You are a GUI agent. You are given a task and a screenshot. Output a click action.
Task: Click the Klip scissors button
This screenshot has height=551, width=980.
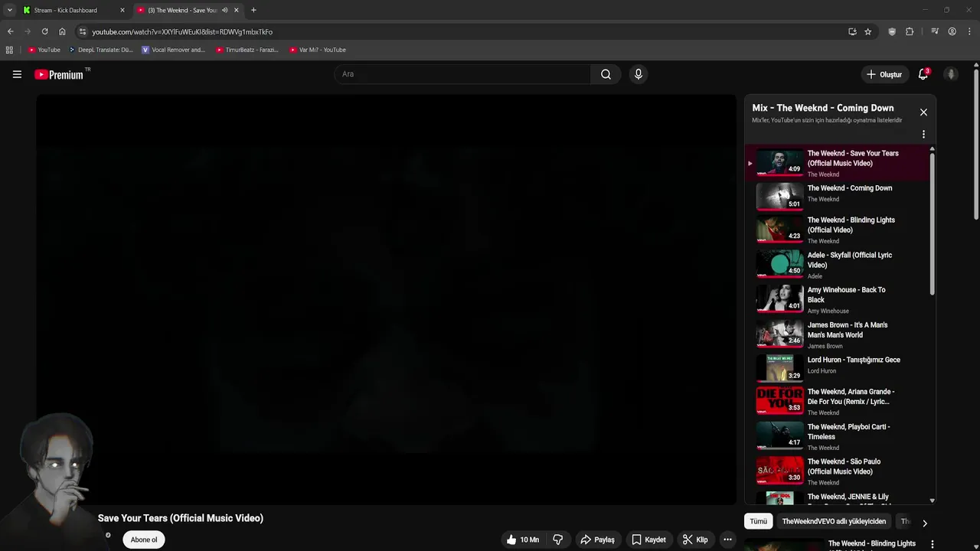coord(695,540)
